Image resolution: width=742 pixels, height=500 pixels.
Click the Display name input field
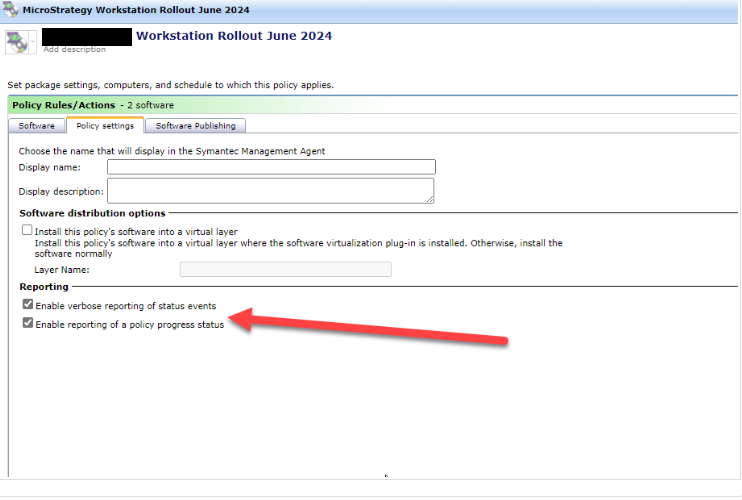pos(271,167)
